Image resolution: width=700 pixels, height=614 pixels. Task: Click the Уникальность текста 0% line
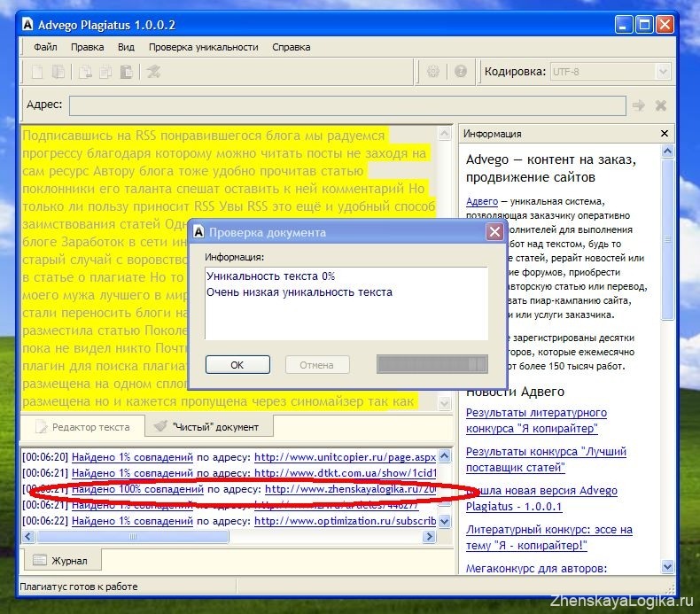pos(270,276)
